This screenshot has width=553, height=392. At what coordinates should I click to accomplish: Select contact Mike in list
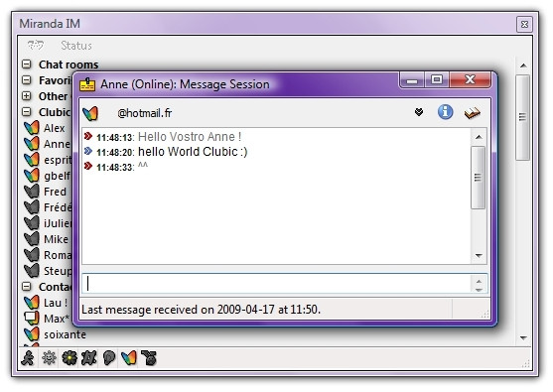(x=56, y=239)
